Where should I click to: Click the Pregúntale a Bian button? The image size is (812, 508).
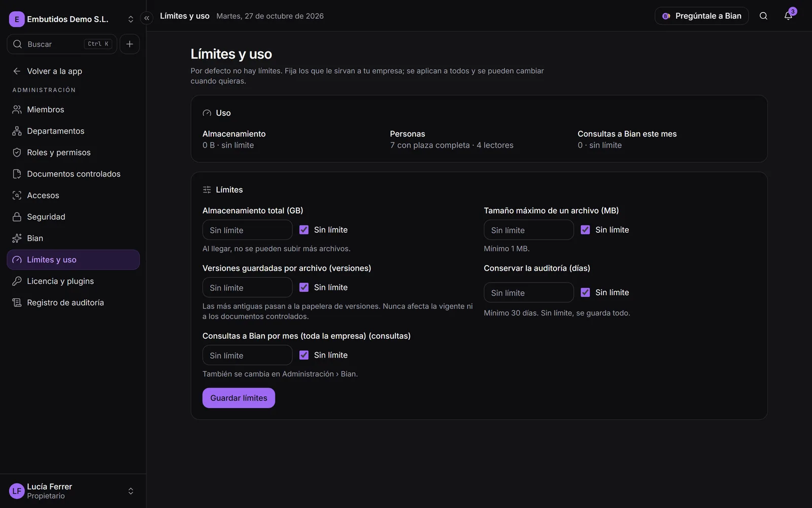coord(702,16)
